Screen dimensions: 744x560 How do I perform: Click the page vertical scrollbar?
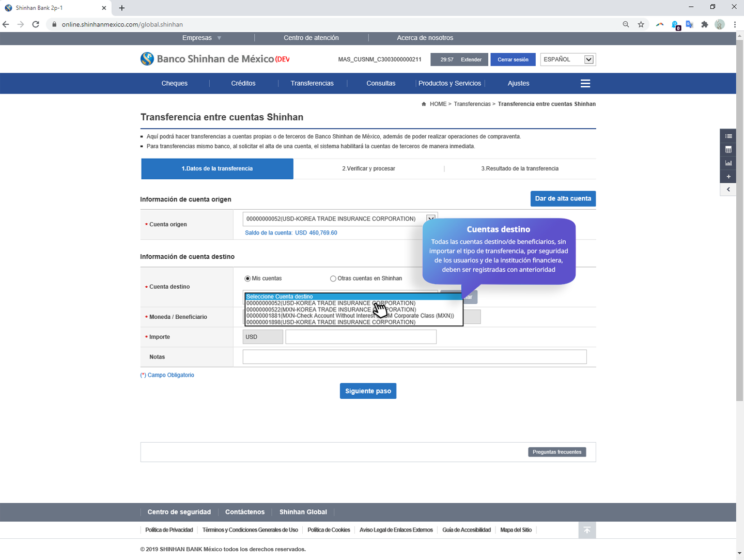(x=740, y=220)
